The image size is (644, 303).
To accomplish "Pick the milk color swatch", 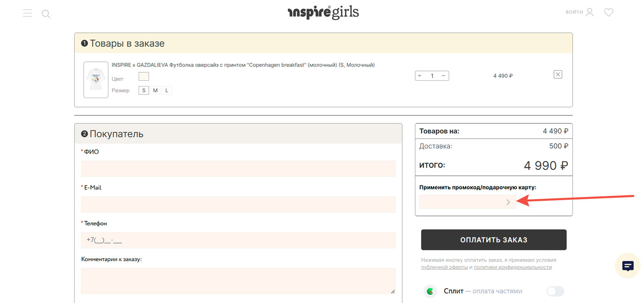I will (143, 76).
